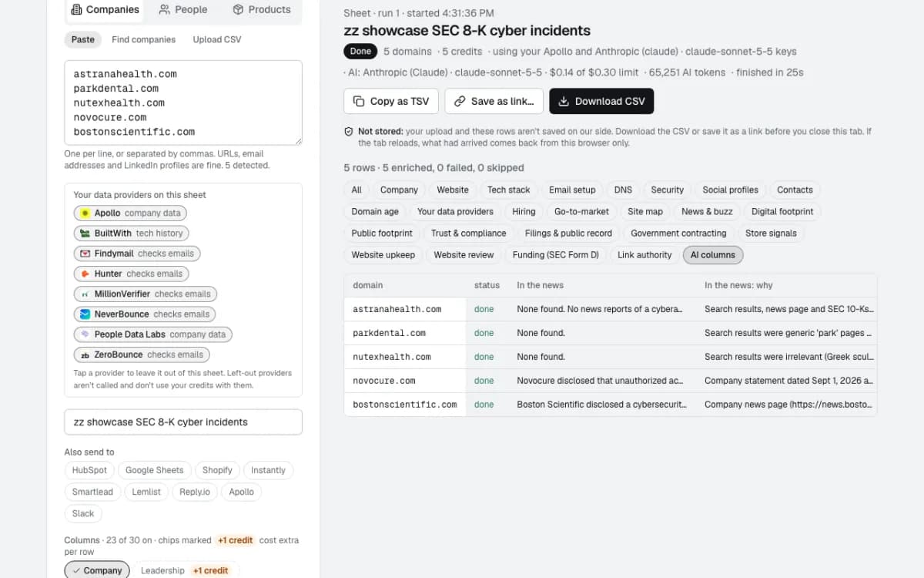Image resolution: width=924 pixels, height=578 pixels.
Task: Click the sheet name input field
Action: click(x=183, y=422)
